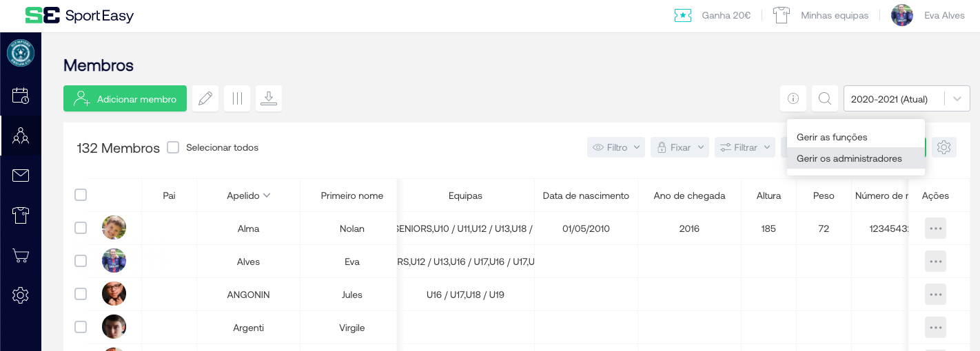
Task: Click the download export icon button
Action: coord(269,99)
